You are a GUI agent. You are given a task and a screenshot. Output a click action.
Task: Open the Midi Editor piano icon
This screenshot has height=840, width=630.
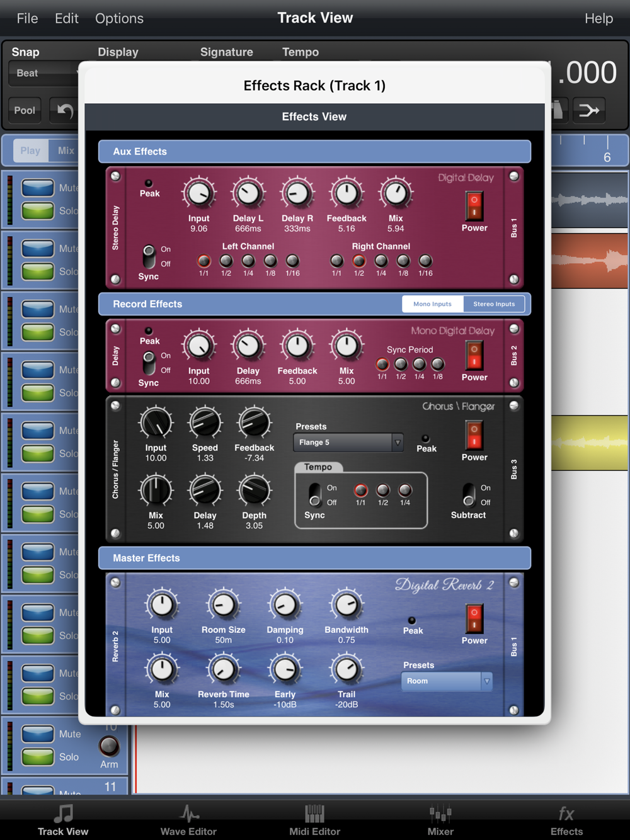[314, 814]
